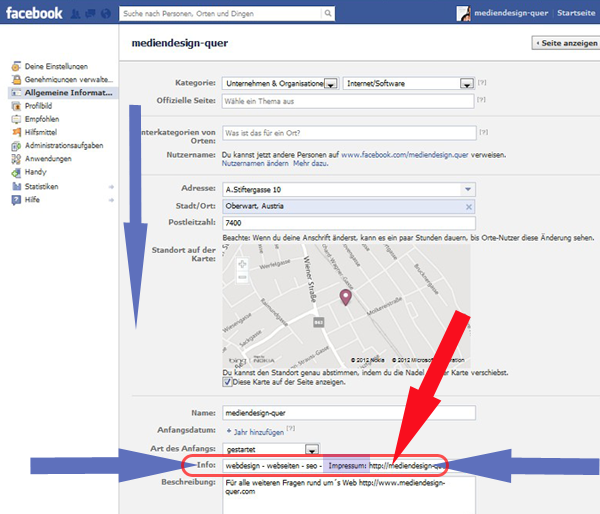This screenshot has height=514, width=600.
Task: Click the 'Seite anzeigen' button
Action: (x=567, y=44)
